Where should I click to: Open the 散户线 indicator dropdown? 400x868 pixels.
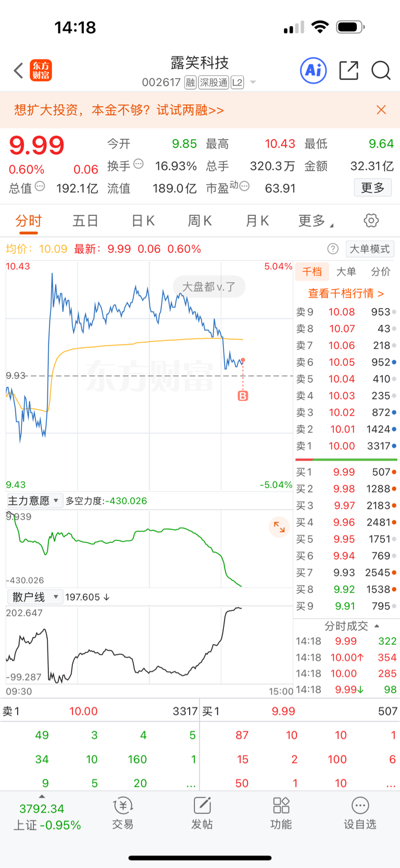click(34, 597)
